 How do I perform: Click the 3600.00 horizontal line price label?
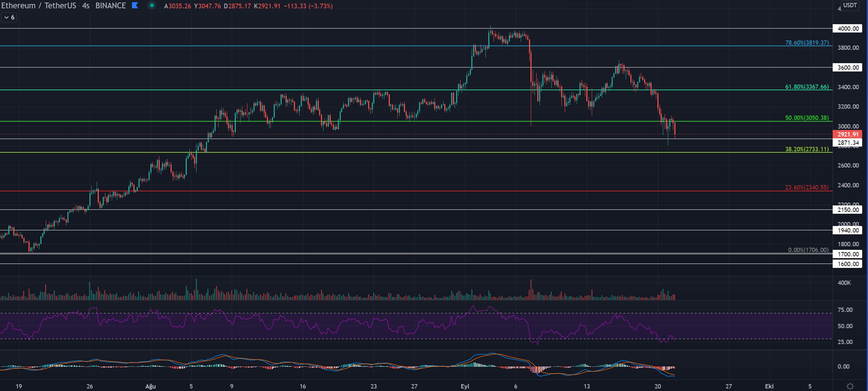tap(847, 68)
